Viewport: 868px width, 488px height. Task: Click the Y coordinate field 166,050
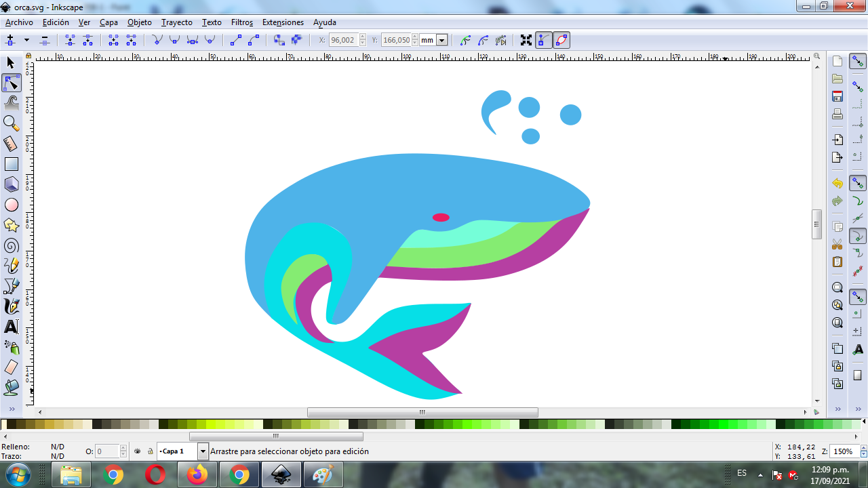[x=397, y=40]
